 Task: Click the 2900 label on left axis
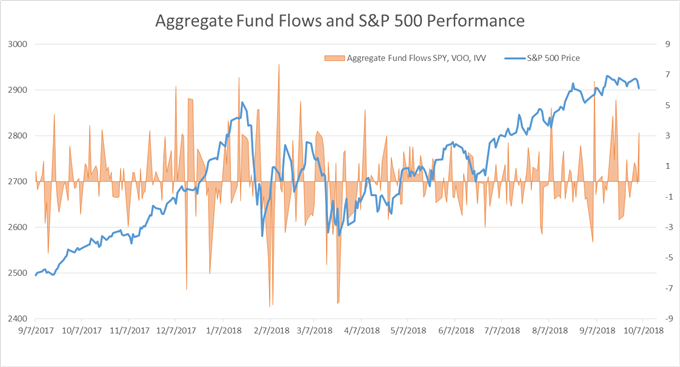(x=17, y=90)
